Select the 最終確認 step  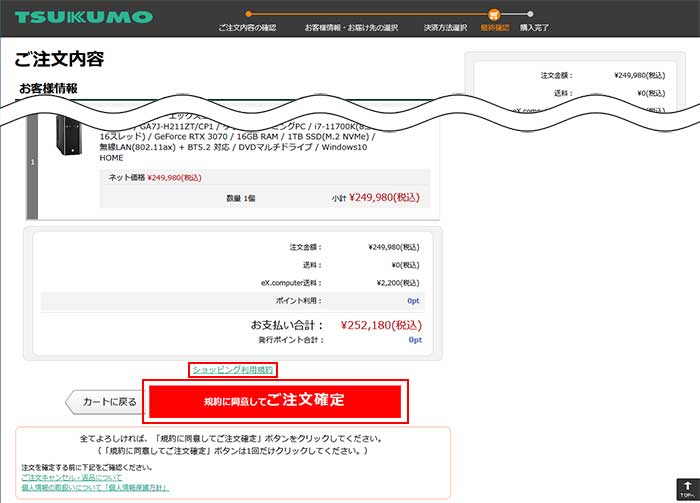[495, 28]
